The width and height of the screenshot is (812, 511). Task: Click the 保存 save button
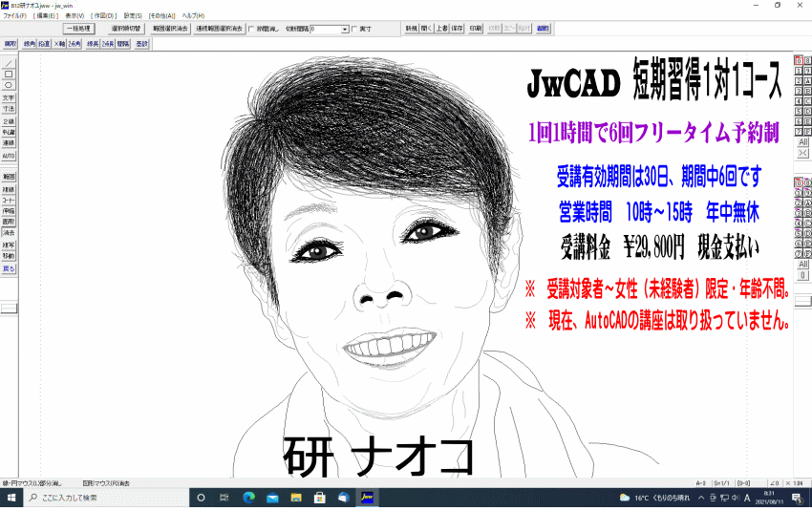(457, 29)
